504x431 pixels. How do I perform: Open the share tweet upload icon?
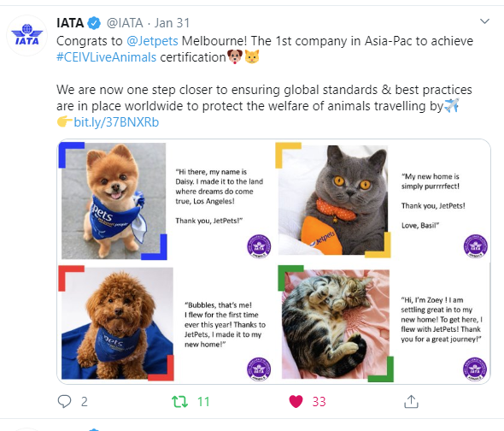pos(411,401)
